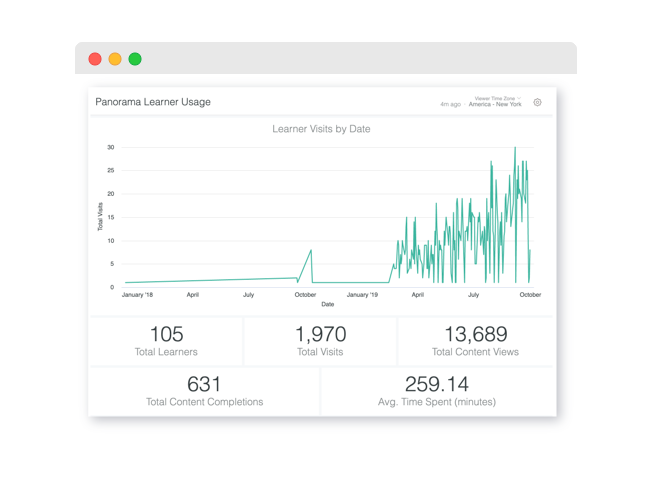Click the peak of the October 2018 spike

[311, 250]
